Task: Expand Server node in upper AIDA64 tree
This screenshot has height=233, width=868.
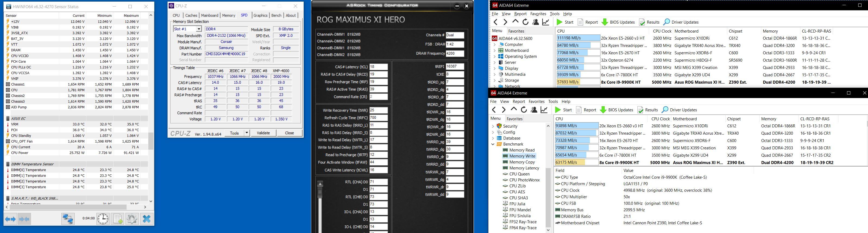Action: pyautogui.click(x=494, y=62)
